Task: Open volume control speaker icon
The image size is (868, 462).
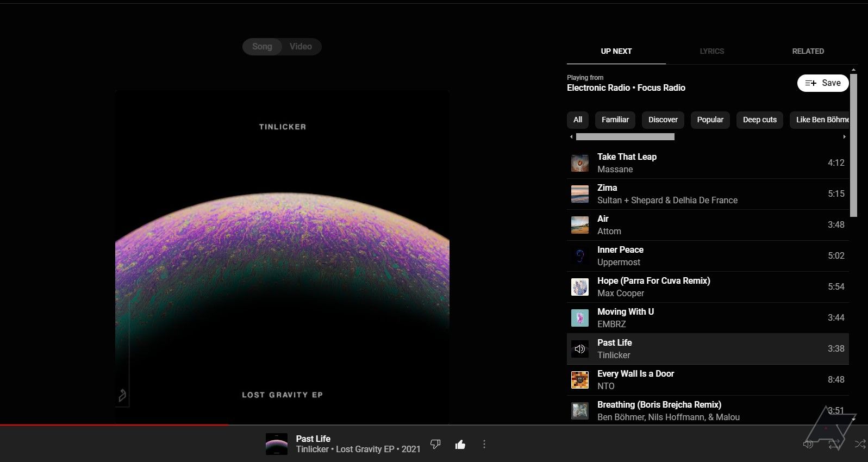Action: [x=808, y=445]
